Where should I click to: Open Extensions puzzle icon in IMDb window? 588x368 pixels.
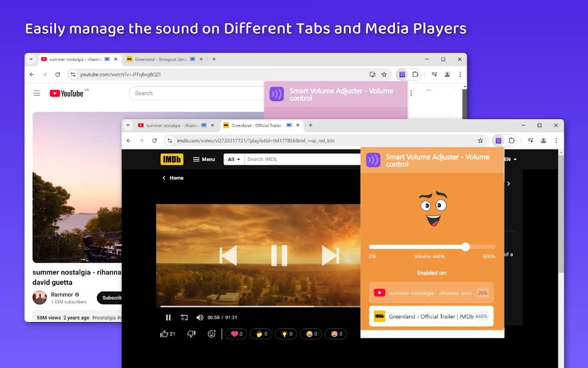[x=511, y=141]
